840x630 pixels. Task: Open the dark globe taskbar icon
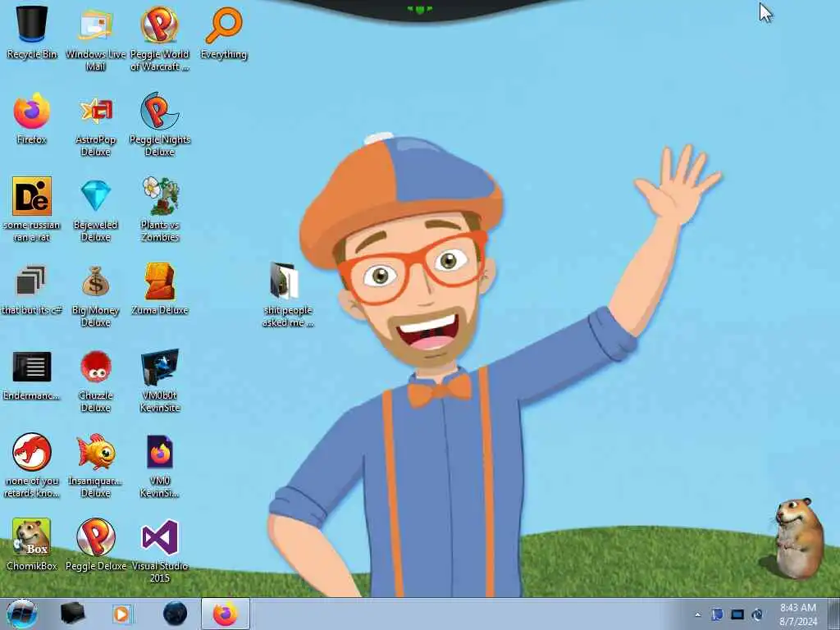point(175,614)
